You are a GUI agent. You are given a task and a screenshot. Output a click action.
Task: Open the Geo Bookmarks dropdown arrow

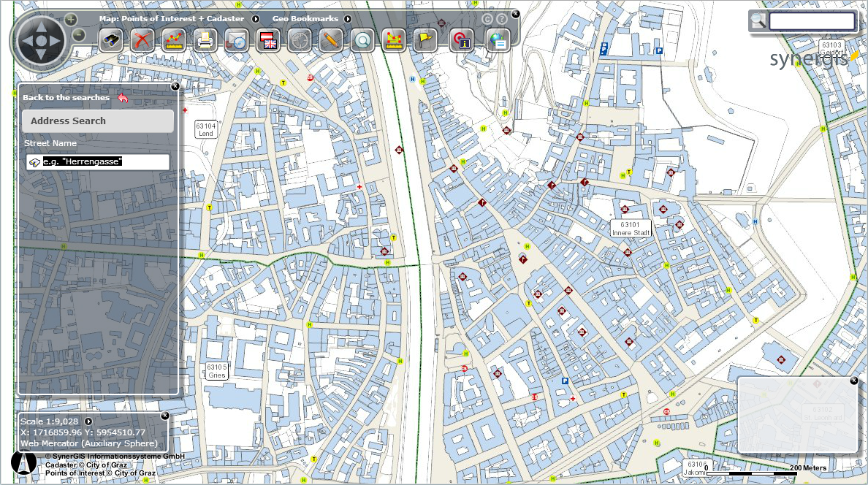348,18
